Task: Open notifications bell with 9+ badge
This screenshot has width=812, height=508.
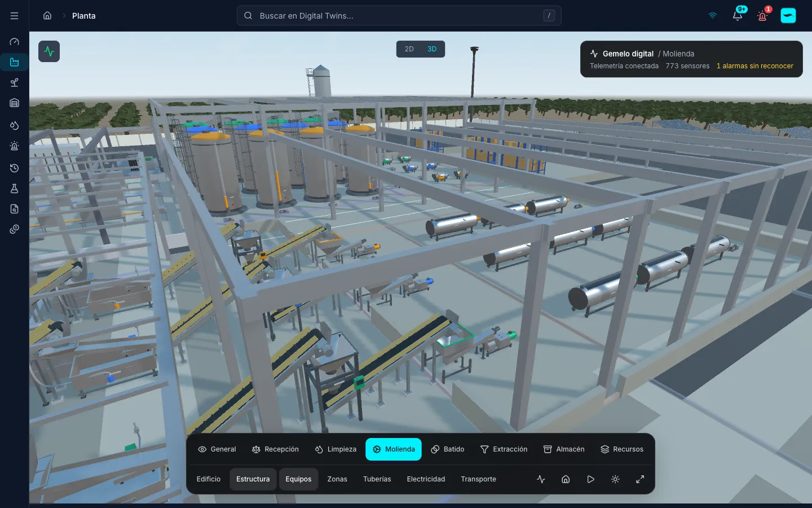Action: click(x=738, y=16)
